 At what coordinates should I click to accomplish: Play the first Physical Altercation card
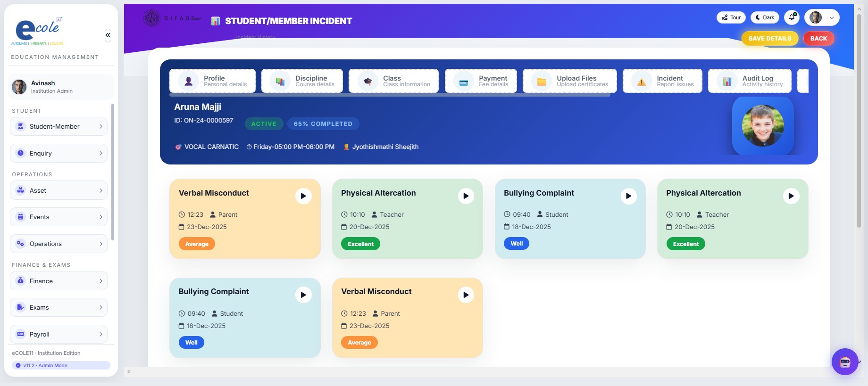tap(466, 196)
